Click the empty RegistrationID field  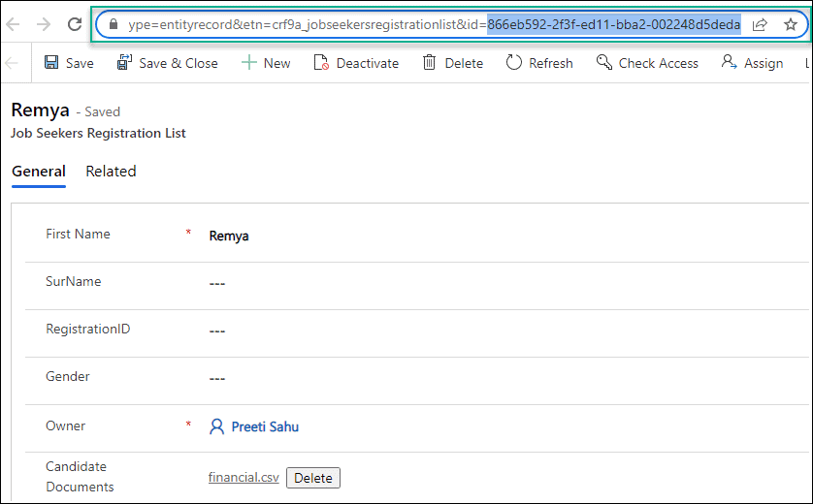tap(217, 331)
